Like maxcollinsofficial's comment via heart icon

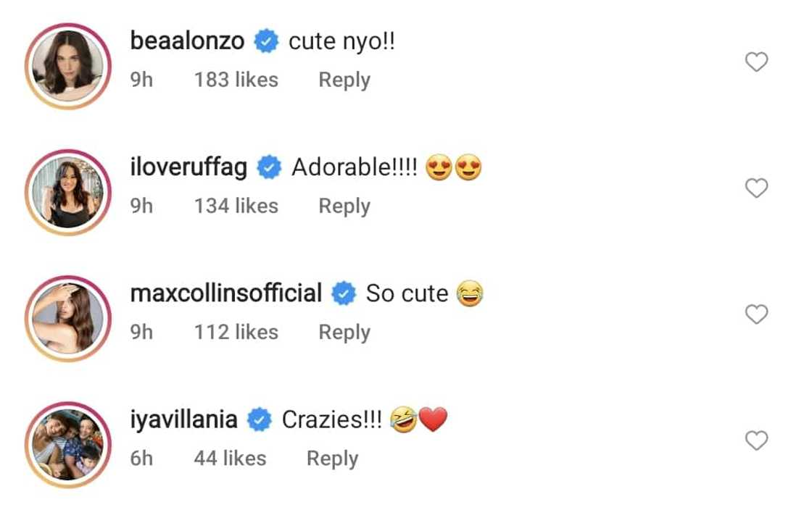pos(756,315)
